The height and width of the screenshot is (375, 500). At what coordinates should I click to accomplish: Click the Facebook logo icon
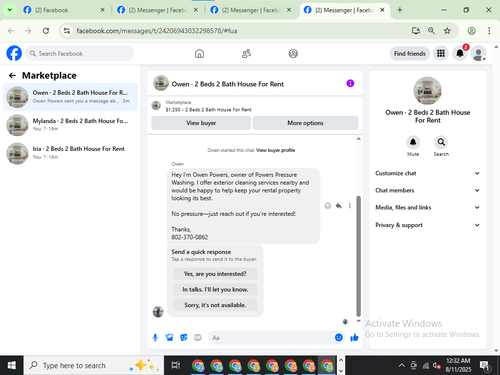pos(14,53)
